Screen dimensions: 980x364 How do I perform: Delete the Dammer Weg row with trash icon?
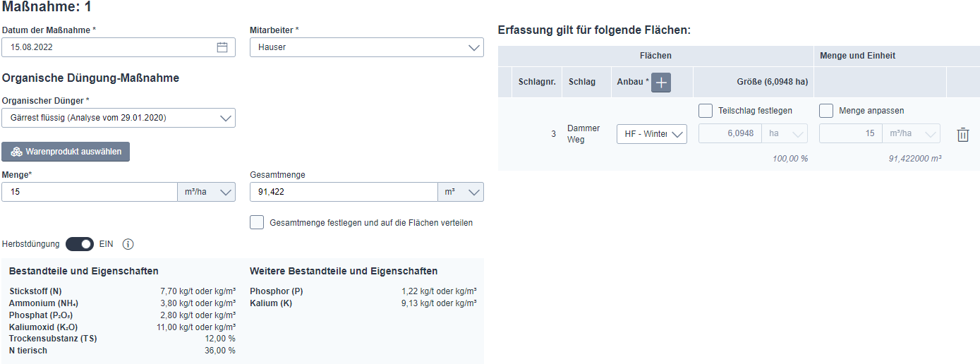(963, 135)
